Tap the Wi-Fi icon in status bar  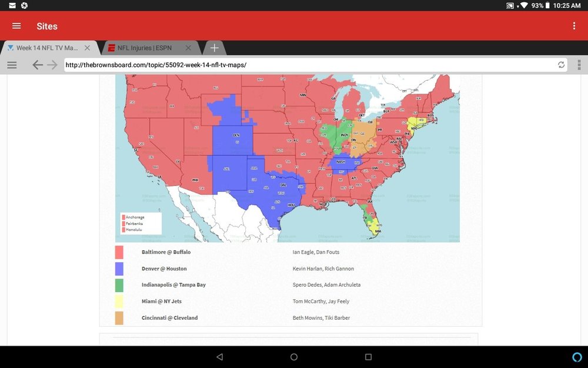tap(524, 6)
